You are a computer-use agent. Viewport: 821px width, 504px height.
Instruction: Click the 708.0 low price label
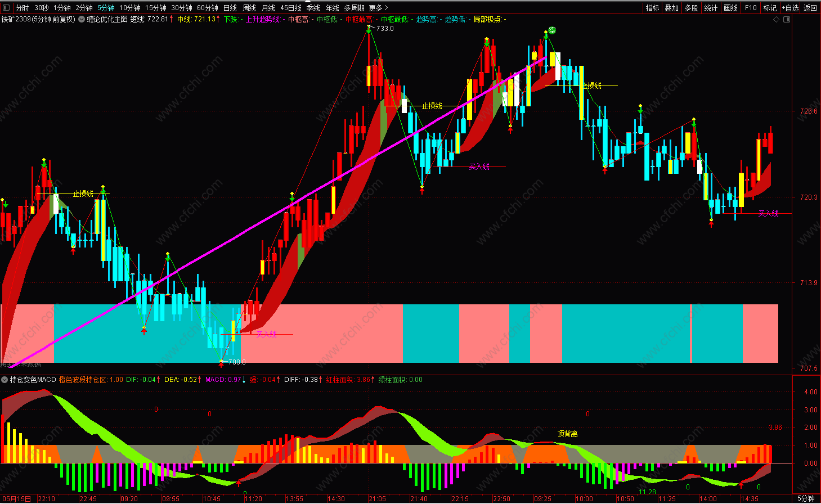pyautogui.click(x=237, y=362)
